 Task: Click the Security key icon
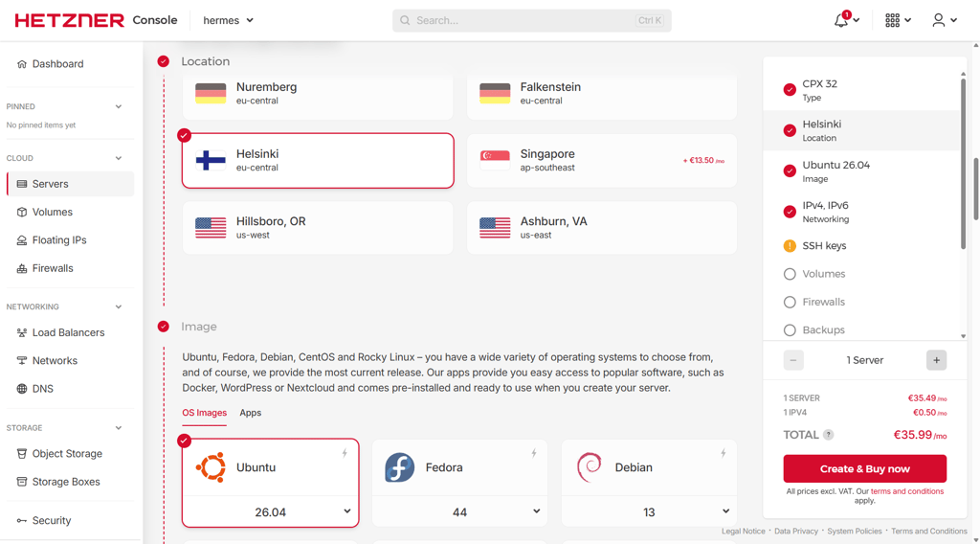[x=22, y=520]
